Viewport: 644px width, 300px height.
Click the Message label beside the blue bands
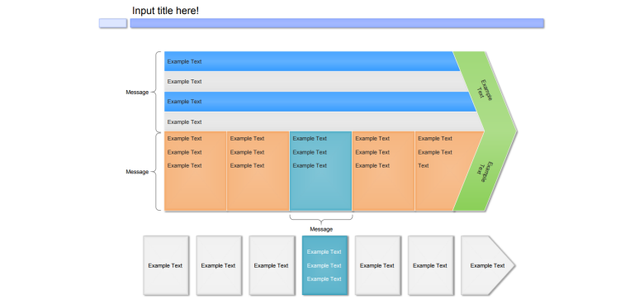click(137, 92)
